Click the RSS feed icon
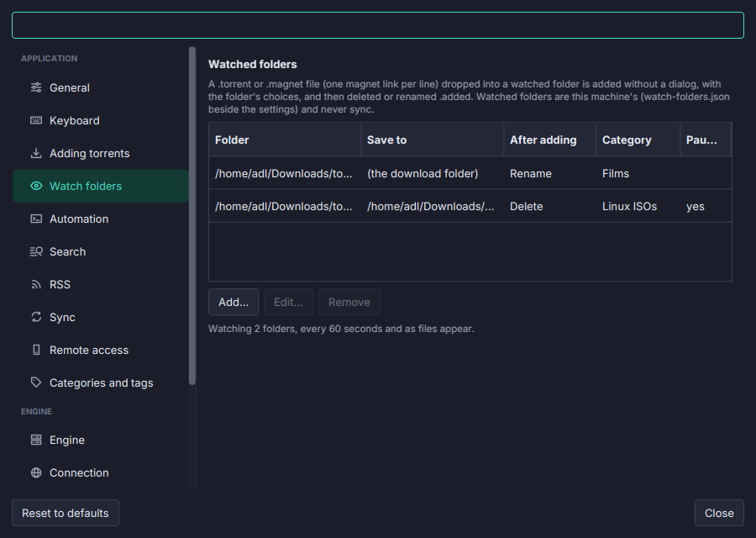Image resolution: width=756 pixels, height=538 pixels. [36, 284]
